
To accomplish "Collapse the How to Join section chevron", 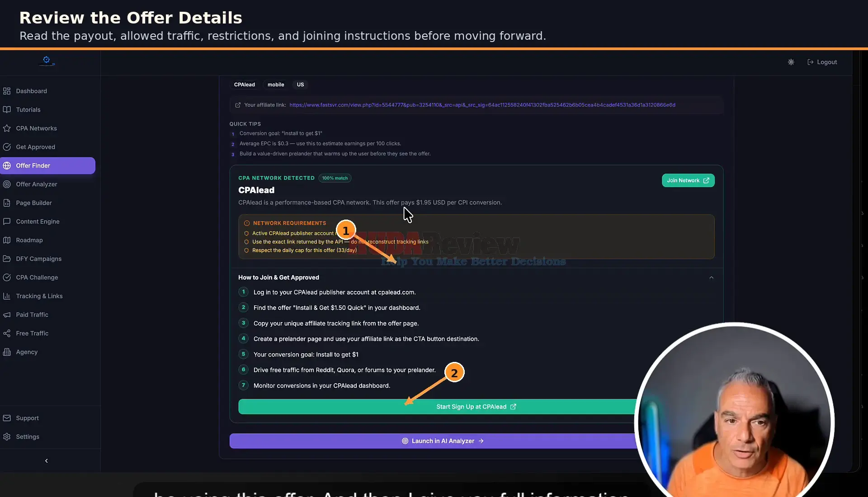I will pos(711,277).
